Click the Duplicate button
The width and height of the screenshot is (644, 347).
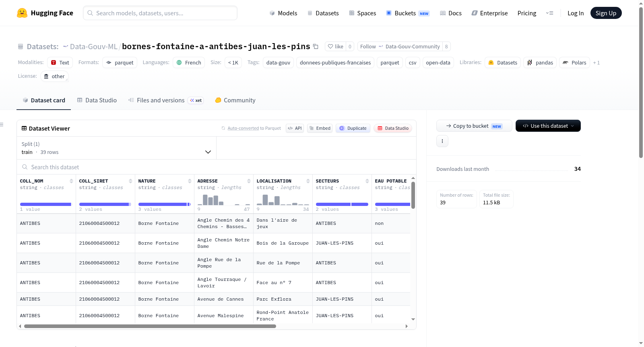[x=353, y=128]
